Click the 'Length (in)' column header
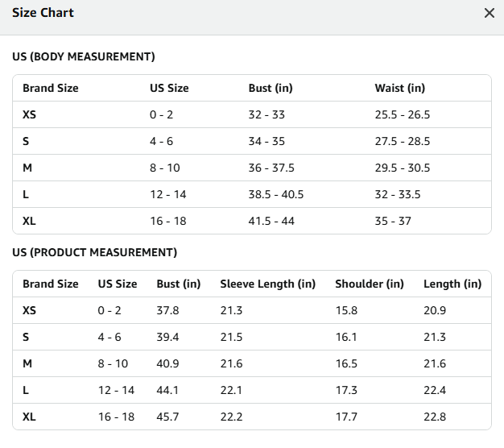 tap(452, 284)
